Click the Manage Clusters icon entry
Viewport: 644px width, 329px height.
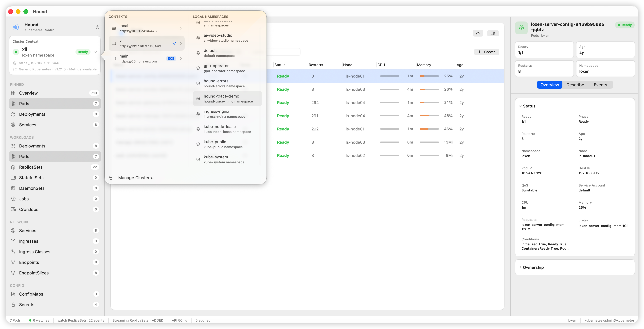[x=112, y=178]
